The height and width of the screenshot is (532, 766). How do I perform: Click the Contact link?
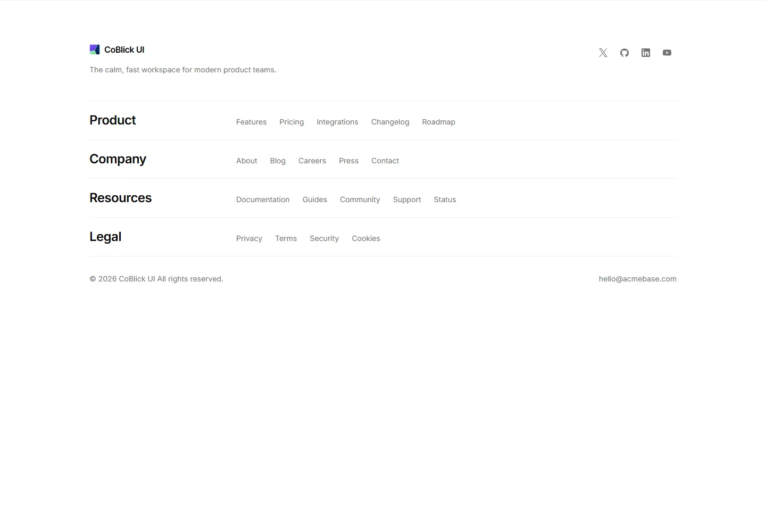[x=385, y=161]
